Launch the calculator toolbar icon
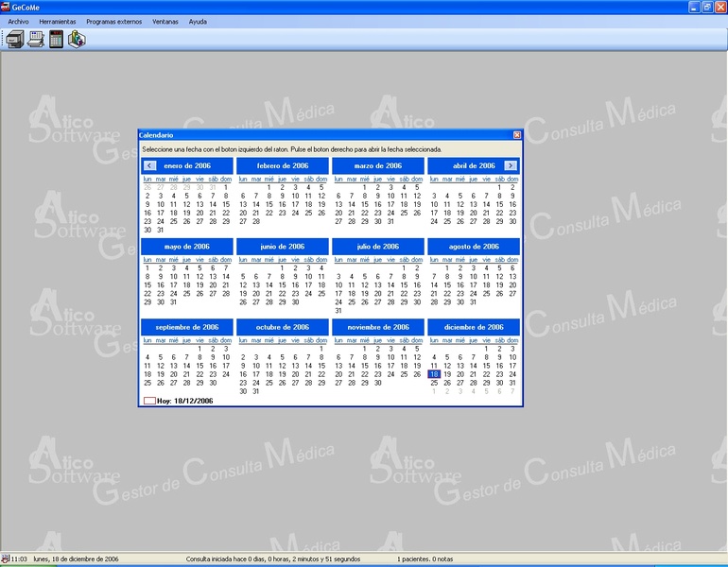Image resolution: width=728 pixels, height=567 pixels. click(56, 40)
